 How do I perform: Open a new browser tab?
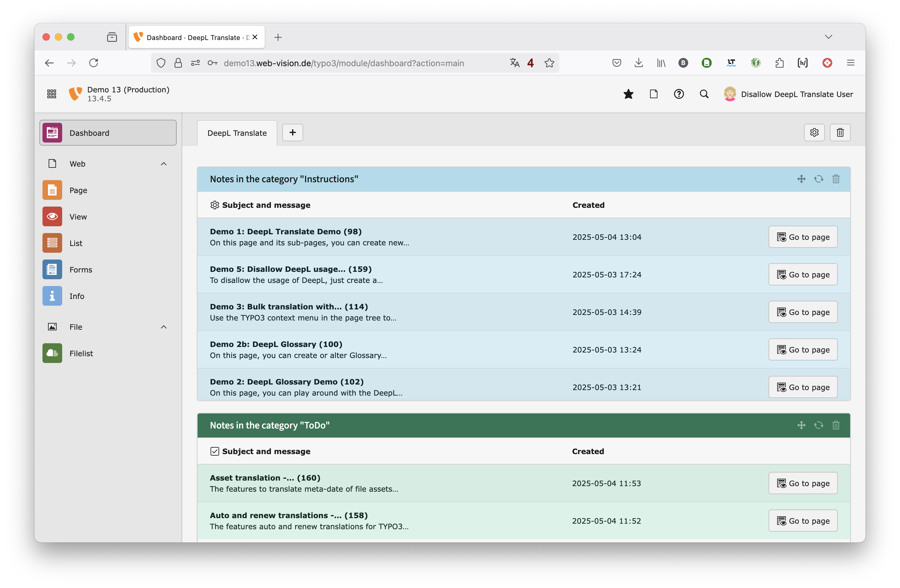[x=278, y=37]
